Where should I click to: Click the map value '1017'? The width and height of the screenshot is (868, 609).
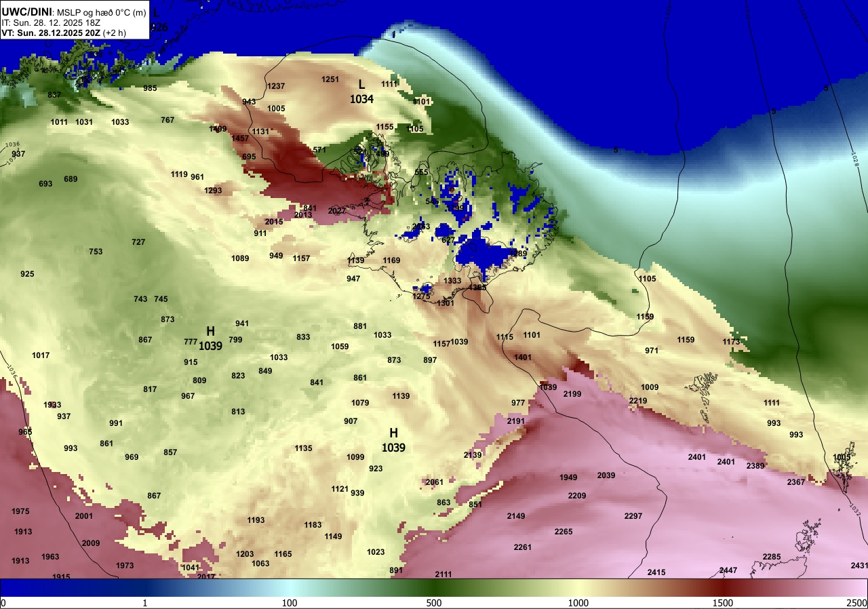click(x=41, y=355)
